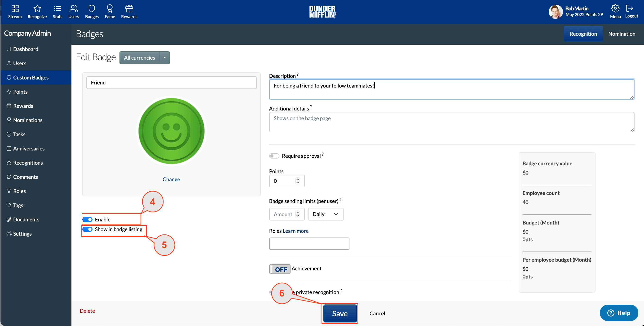Open Nominations from the sidebar

pos(28,120)
